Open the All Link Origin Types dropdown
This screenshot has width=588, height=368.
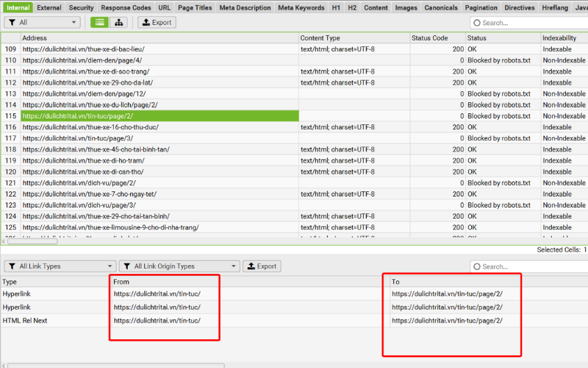point(179,266)
